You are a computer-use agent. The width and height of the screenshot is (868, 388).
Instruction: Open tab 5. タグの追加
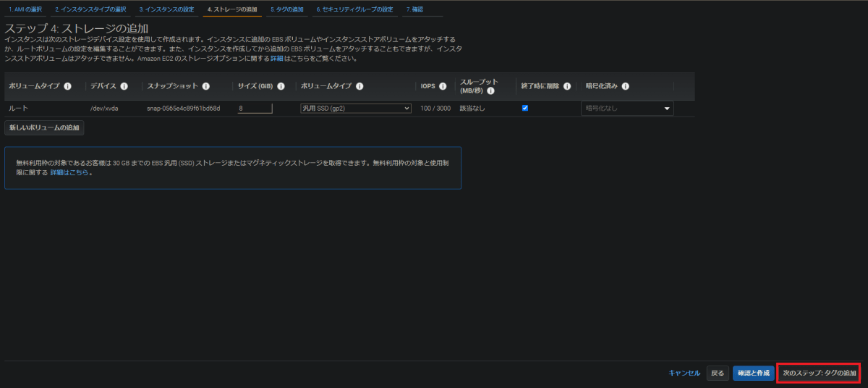[x=287, y=9]
